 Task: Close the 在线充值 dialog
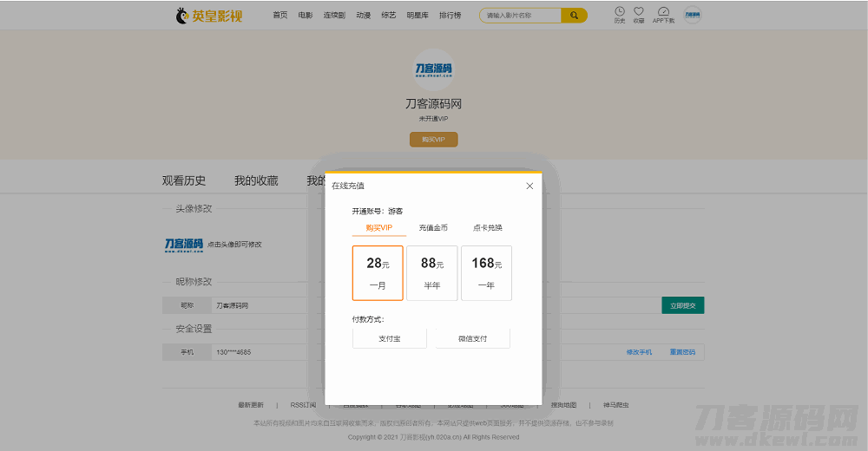tap(529, 186)
